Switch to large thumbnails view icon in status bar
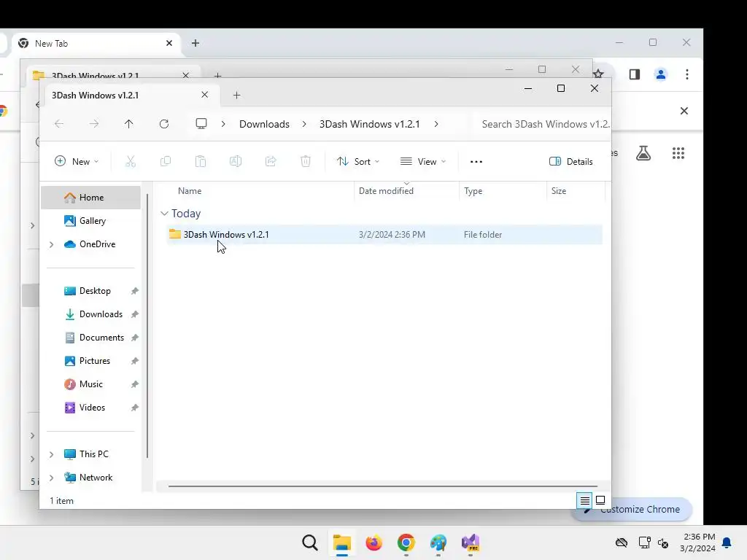 (600, 500)
